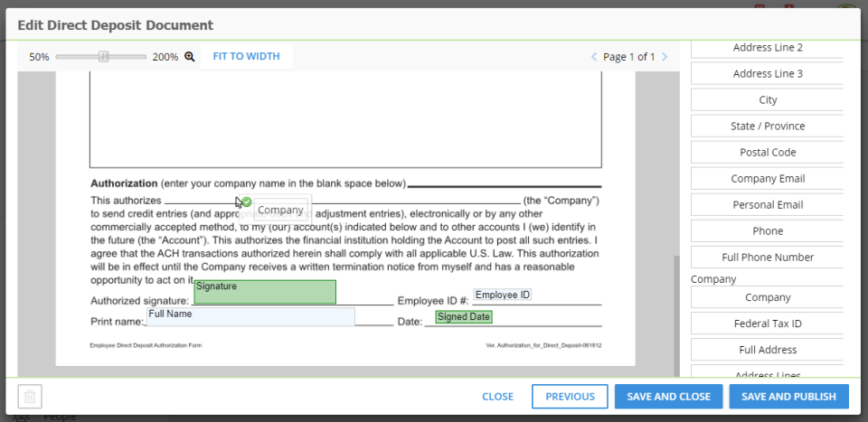The image size is (868, 422).
Task: Choose the Federal Tax ID field
Action: coord(768,324)
